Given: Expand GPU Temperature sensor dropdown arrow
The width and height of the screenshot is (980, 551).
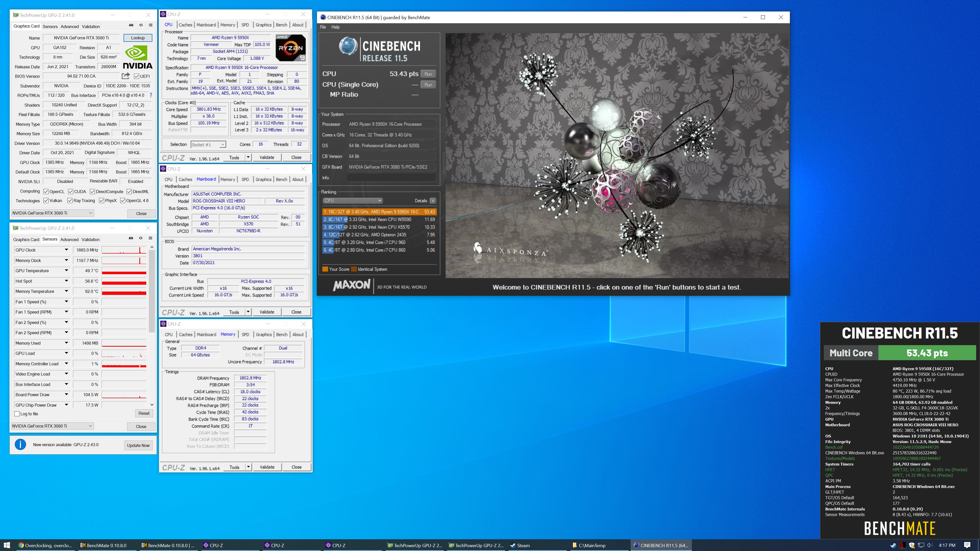Looking at the screenshot, I should [66, 271].
